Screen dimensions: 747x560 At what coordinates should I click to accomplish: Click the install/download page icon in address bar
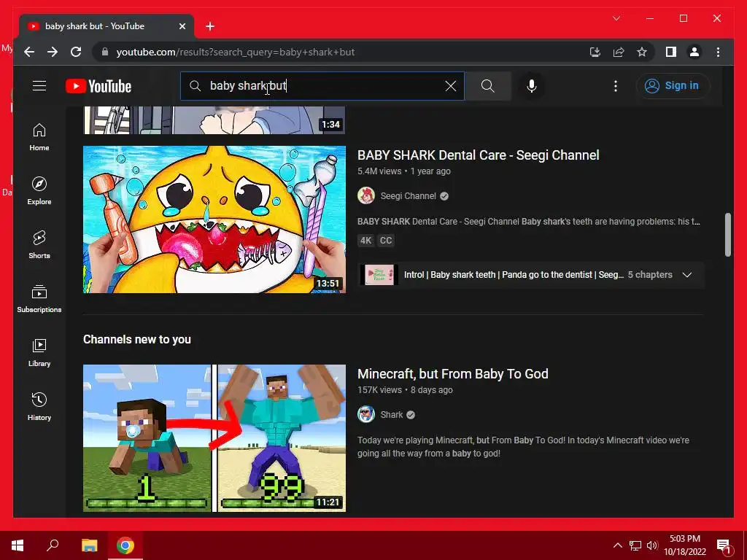(595, 52)
